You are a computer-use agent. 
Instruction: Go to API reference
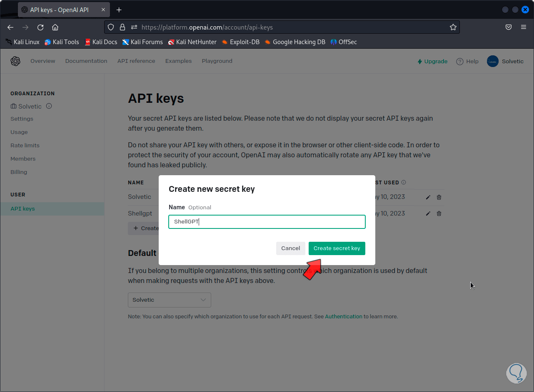tap(136, 61)
